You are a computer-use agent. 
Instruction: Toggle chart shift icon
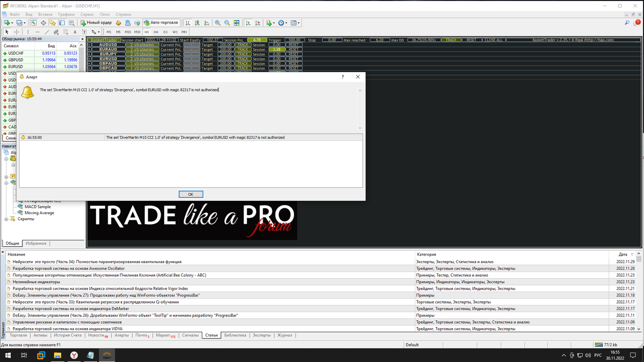point(257,22)
